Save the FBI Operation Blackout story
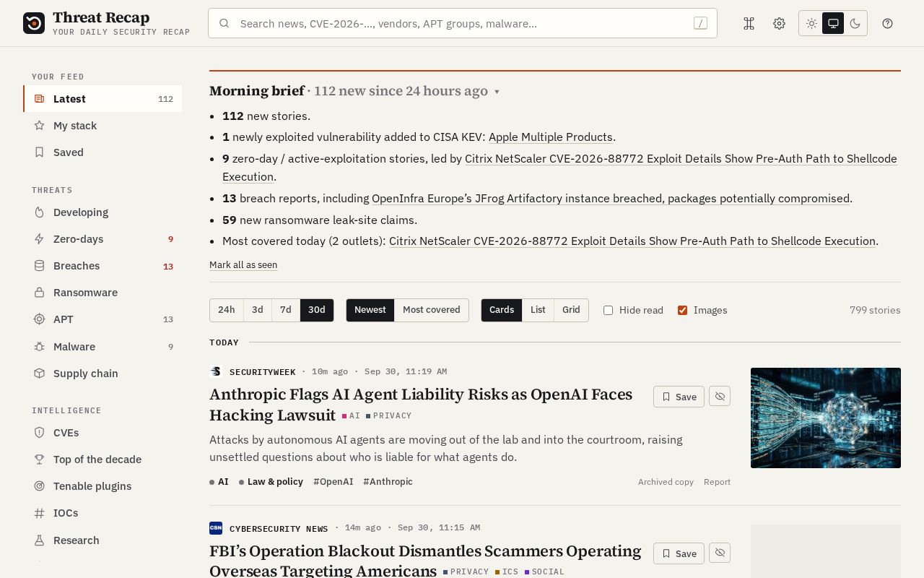924x578 pixels. [679, 553]
